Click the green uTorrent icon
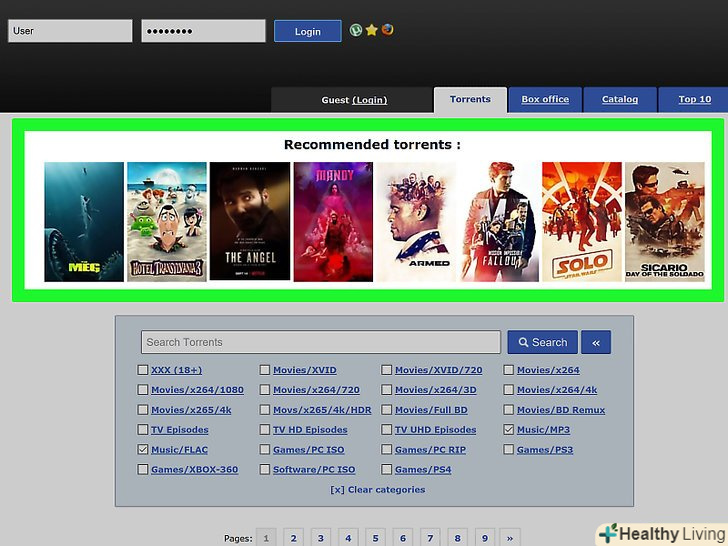Viewport: 728px width, 546px height. tap(356, 30)
